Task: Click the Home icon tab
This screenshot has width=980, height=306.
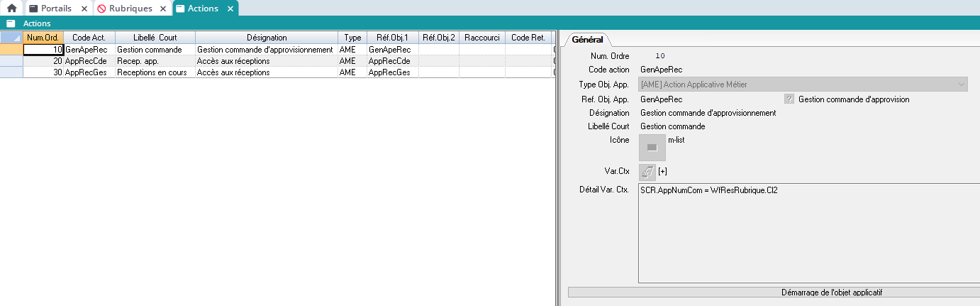Action: 11,9
